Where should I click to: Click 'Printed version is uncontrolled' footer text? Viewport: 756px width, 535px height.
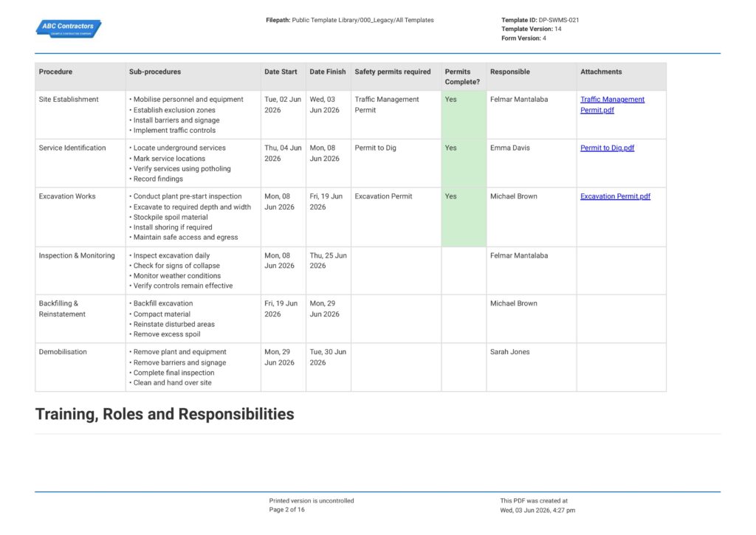tap(312, 501)
